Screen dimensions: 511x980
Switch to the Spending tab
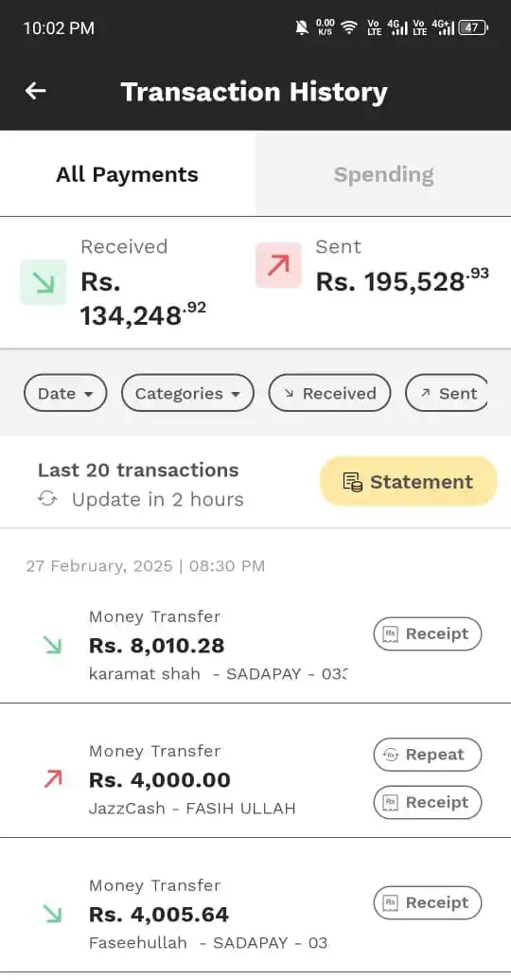(x=383, y=174)
